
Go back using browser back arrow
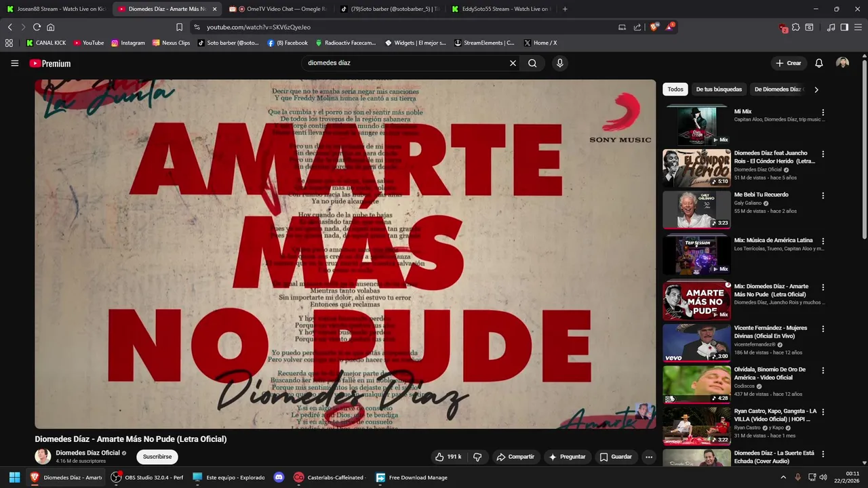tap(9, 27)
